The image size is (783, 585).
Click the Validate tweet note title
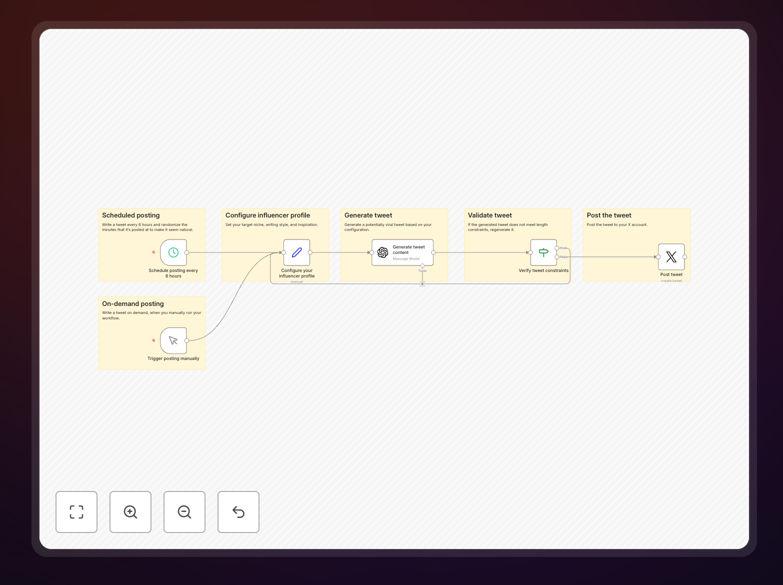tap(490, 215)
